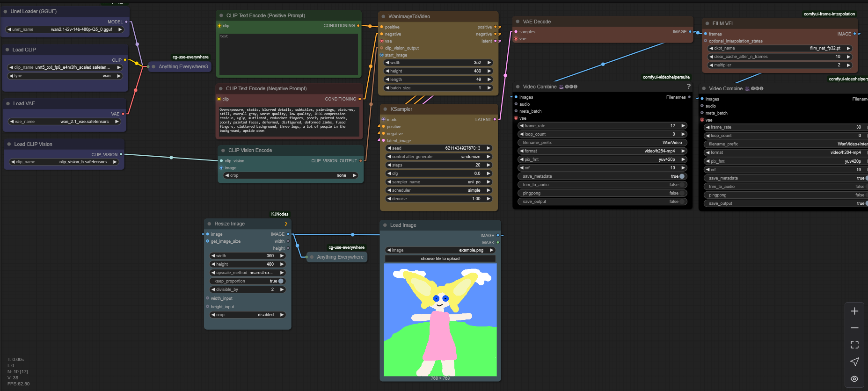Open the unet_name model dropdown

(x=65, y=29)
